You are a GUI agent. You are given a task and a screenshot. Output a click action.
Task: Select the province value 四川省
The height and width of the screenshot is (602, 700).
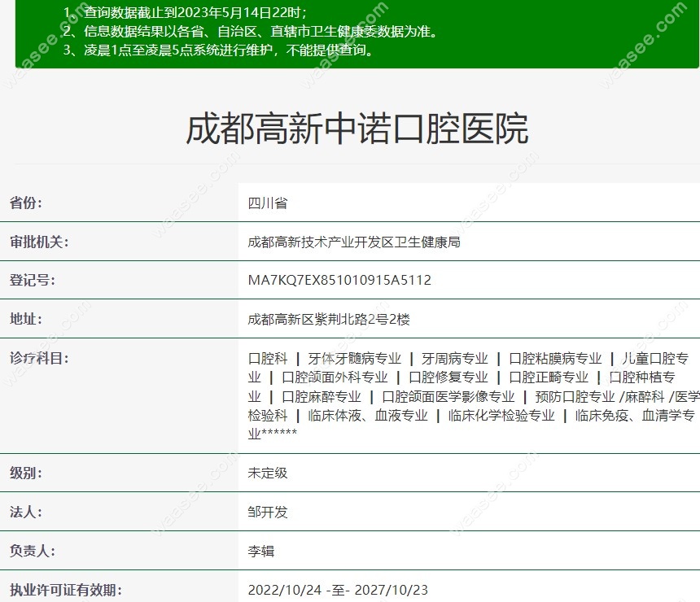point(268,203)
